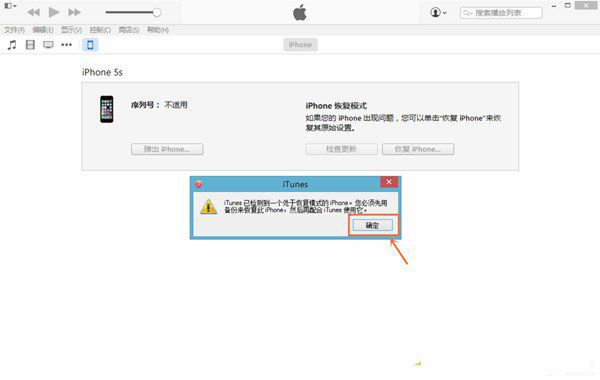The height and width of the screenshot is (380, 600).
Task: Click the iPhone tab in center
Action: 300,45
